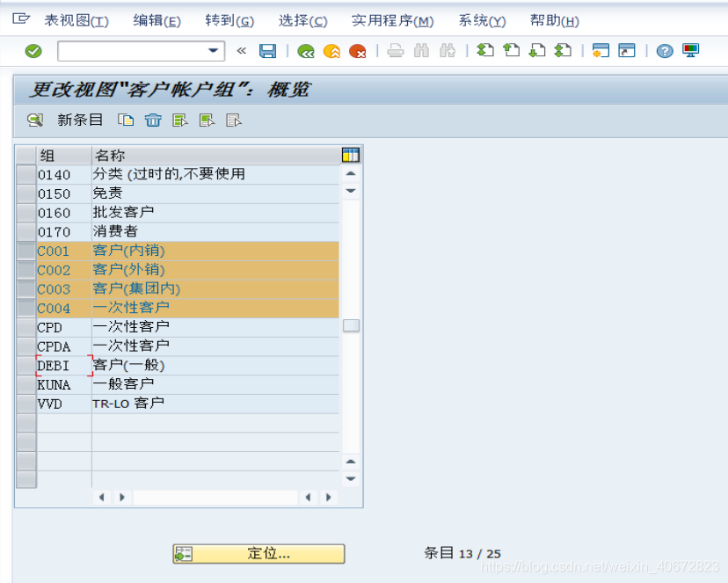Save with the floppy disk icon
The height and width of the screenshot is (583, 728).
pos(267,51)
